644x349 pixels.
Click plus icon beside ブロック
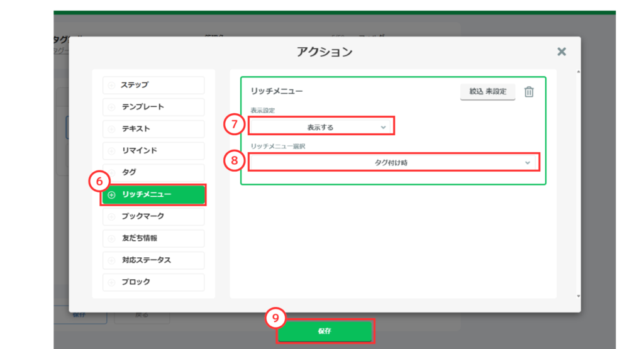(x=111, y=282)
